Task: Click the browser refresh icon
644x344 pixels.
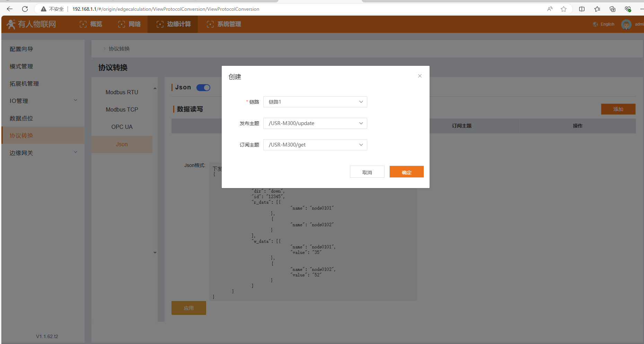Action: click(x=25, y=9)
